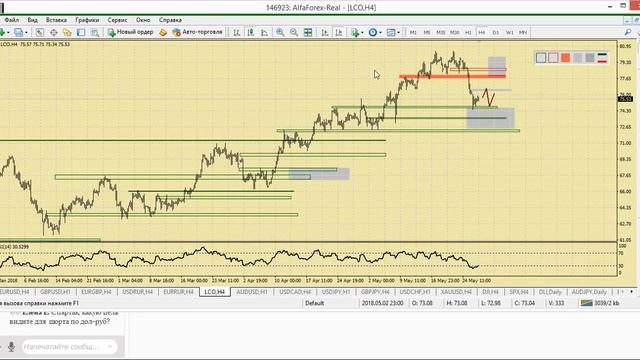Click the periodicity clock icon

click(x=373, y=32)
